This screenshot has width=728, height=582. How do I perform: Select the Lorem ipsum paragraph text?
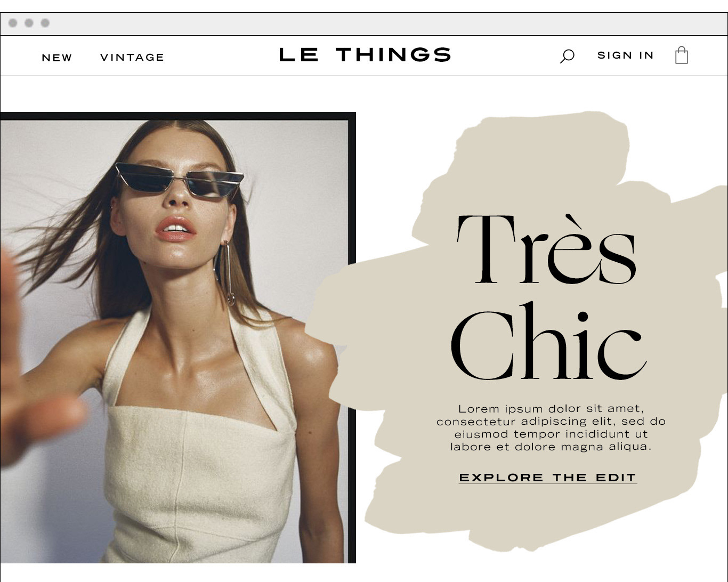[551, 427]
